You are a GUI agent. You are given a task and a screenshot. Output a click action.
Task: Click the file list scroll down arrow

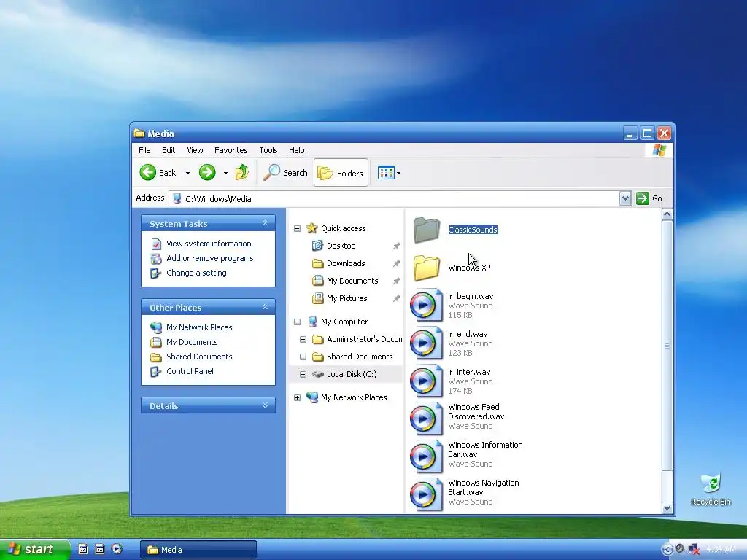click(667, 508)
